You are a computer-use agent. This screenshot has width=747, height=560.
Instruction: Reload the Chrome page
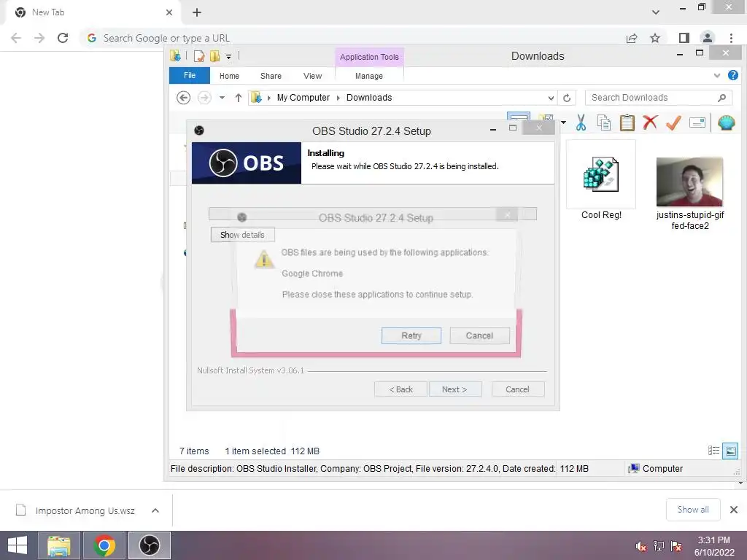click(x=63, y=38)
